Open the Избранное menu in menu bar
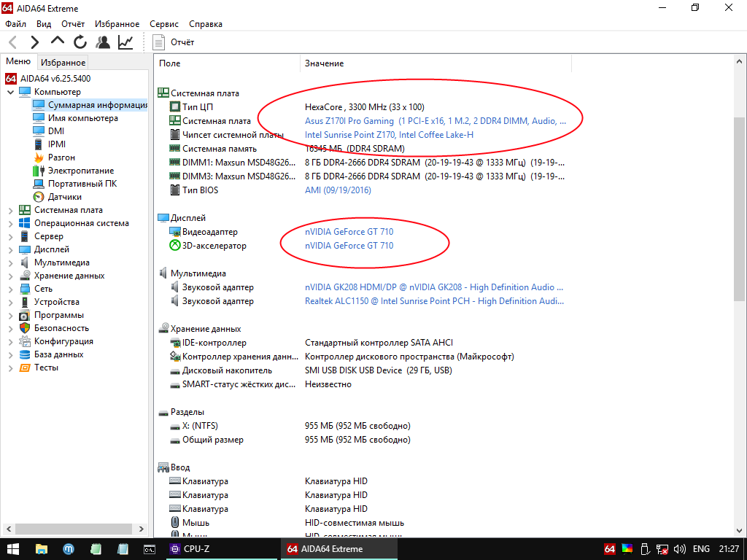The height and width of the screenshot is (560, 747). 117,24
